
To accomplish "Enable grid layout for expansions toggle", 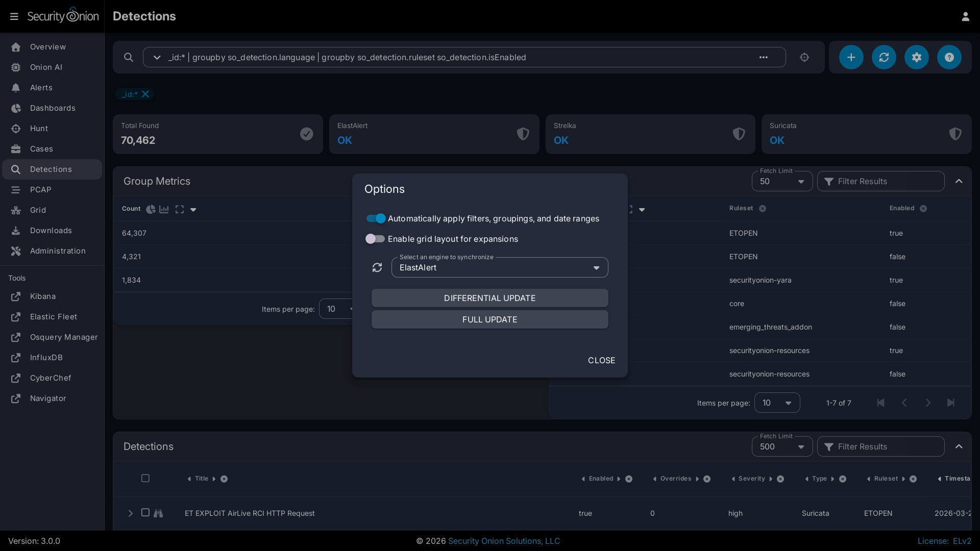I will pyautogui.click(x=375, y=239).
